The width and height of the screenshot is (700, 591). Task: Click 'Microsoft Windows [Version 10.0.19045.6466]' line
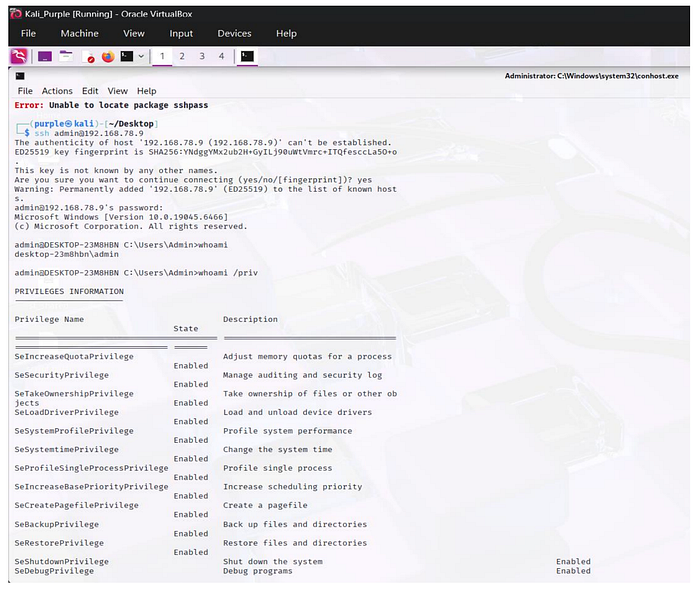pos(121,217)
